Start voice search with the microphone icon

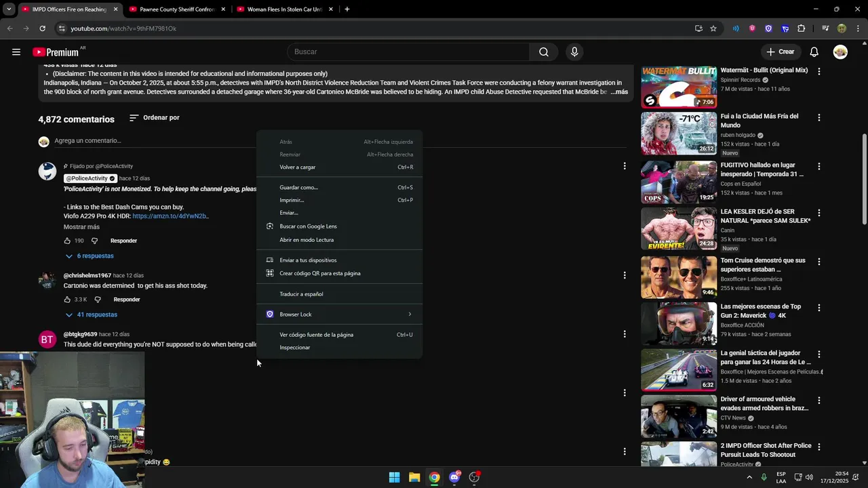pyautogui.click(x=574, y=52)
